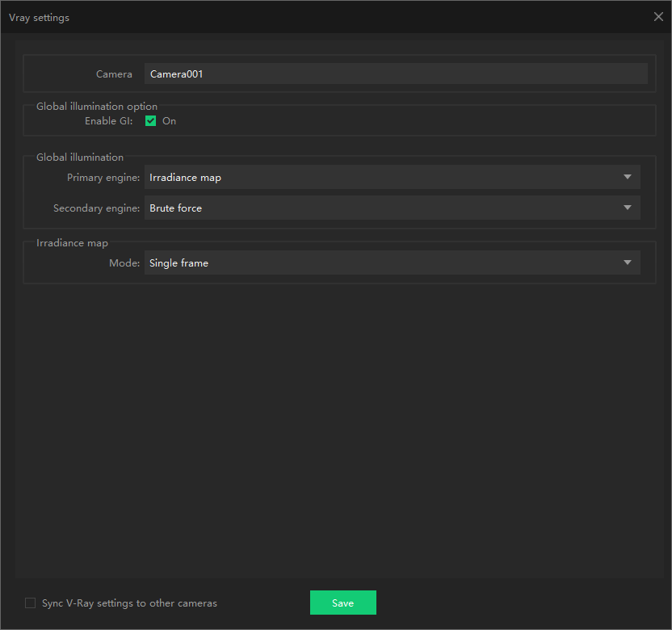The height and width of the screenshot is (630, 672).
Task: Toggle the Enable GI checkbox
Action: click(x=150, y=121)
